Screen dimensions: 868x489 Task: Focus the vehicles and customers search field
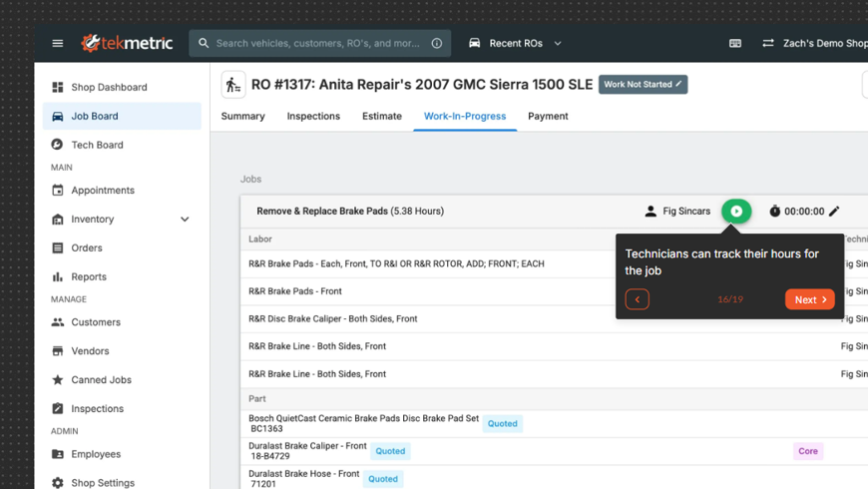[318, 43]
